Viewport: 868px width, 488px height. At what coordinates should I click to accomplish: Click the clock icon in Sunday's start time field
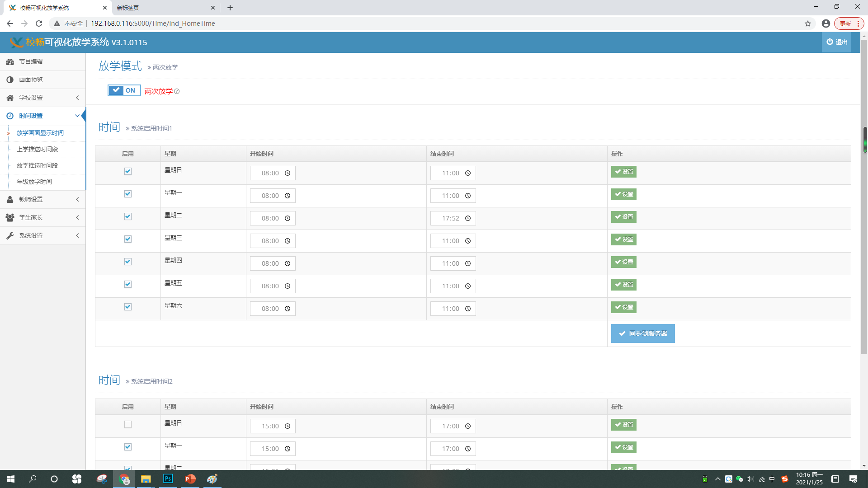(288, 173)
